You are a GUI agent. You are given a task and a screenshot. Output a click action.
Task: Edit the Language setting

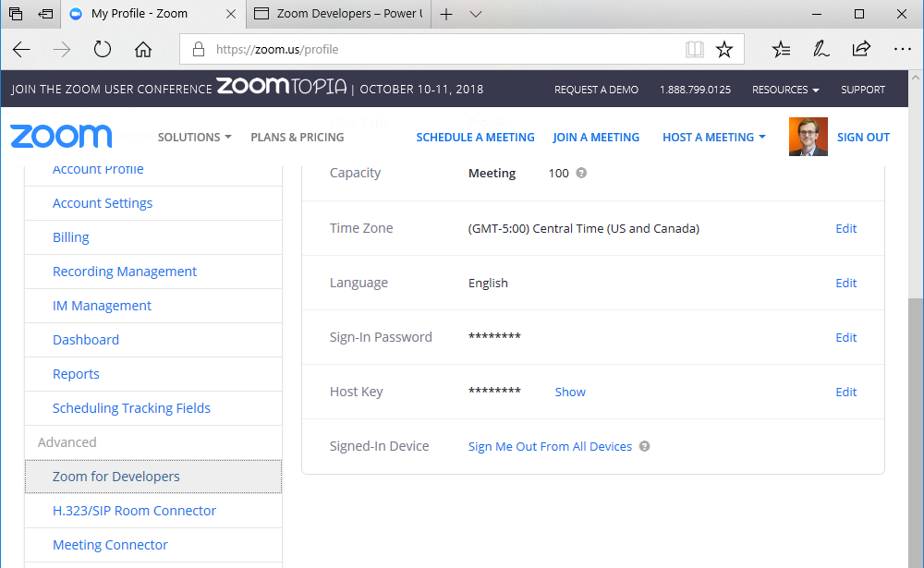[846, 283]
